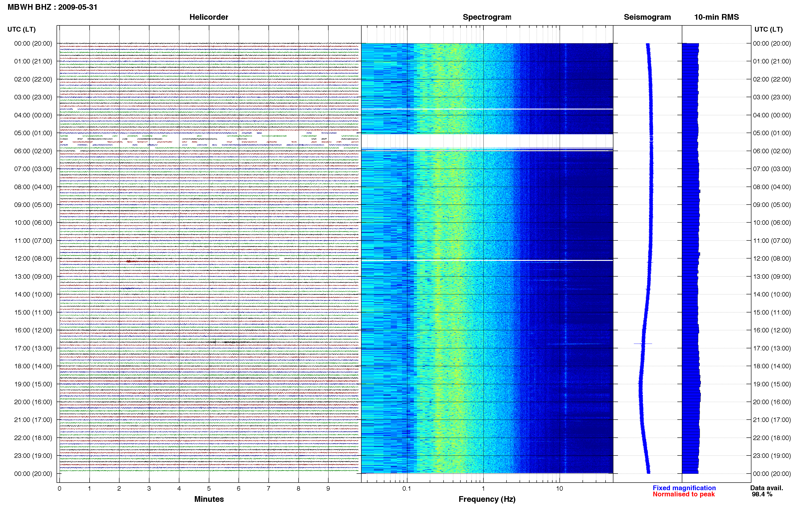The height and width of the screenshot is (508, 812).
Task: Select the 'Helicorder' panel heading
Action: [209, 17]
